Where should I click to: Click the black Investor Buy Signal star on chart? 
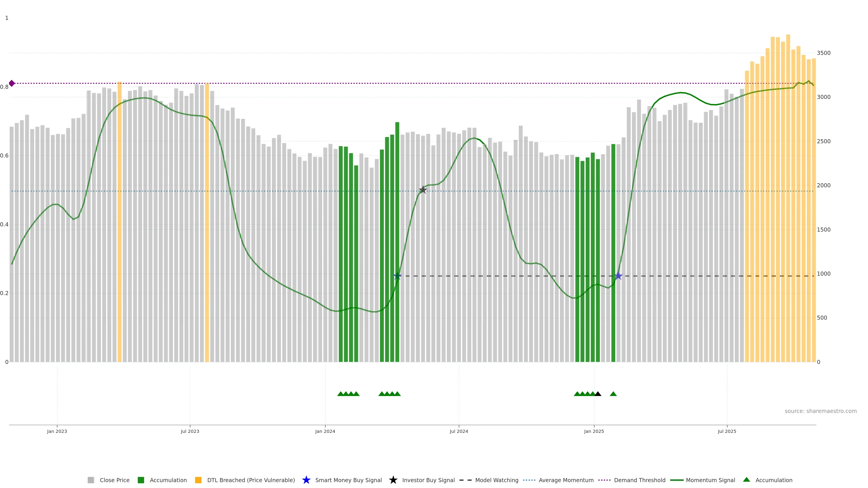[423, 190]
